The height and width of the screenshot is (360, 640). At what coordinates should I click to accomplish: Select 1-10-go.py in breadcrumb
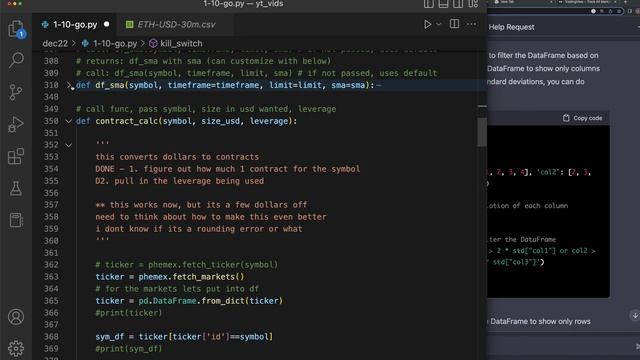pos(115,43)
